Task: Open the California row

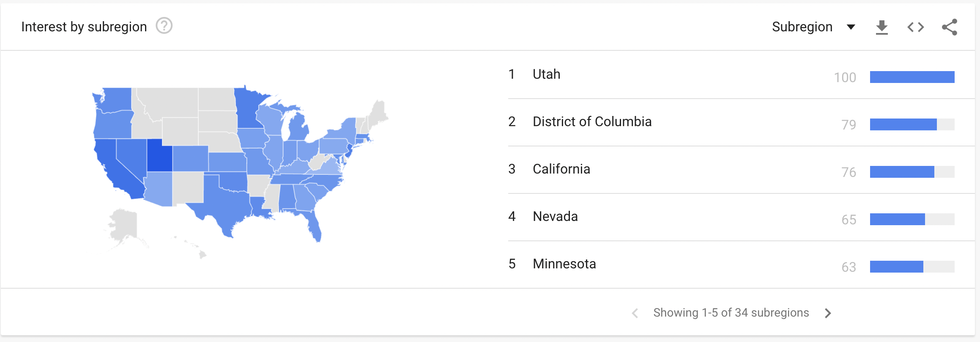Action: [561, 169]
